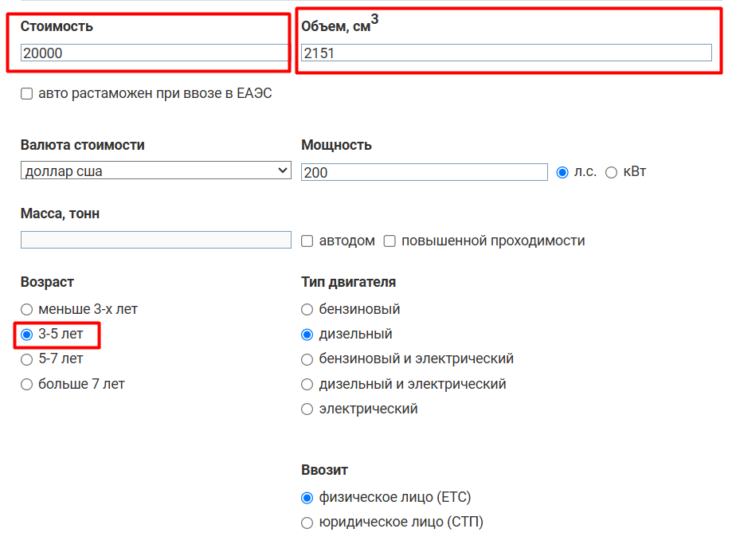The image size is (732, 560).
Task: Check 'авто растаможен при ввозе в ЕАЭС'
Action: pos(26,93)
